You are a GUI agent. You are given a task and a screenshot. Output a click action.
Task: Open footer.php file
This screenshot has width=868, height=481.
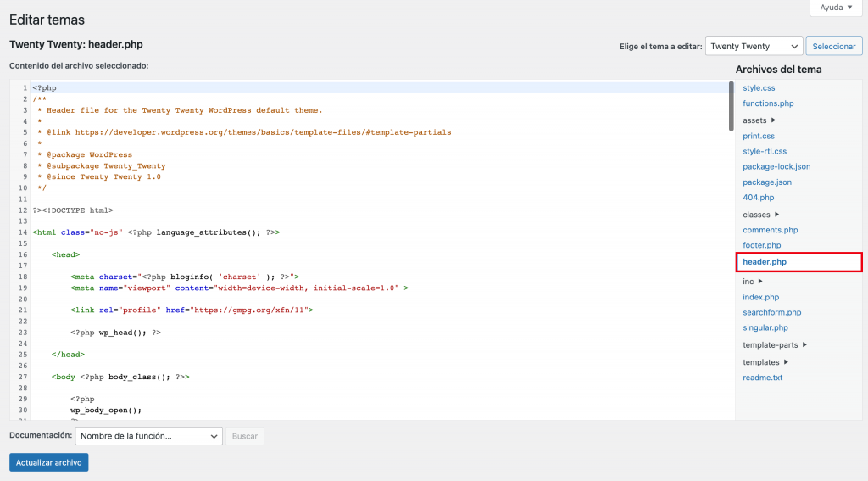761,245
